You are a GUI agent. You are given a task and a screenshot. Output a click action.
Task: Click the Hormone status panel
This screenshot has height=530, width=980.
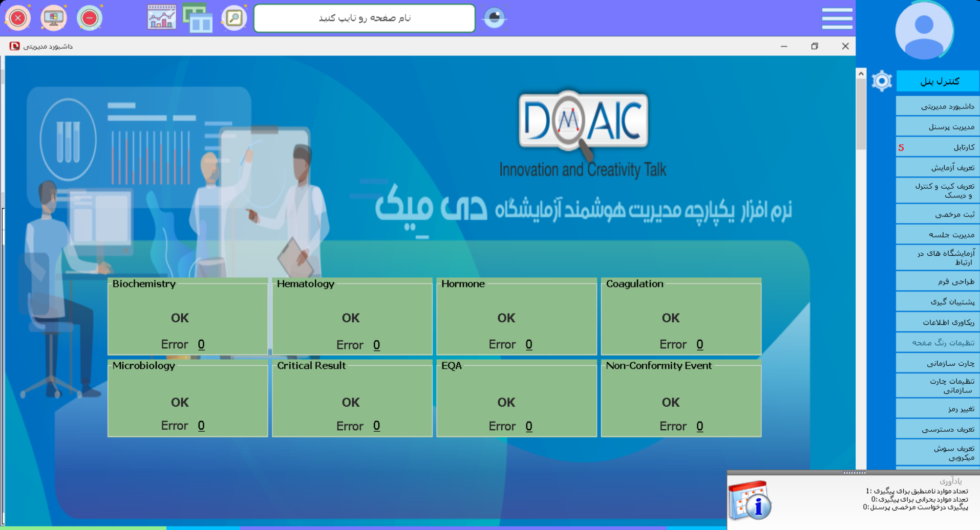[x=517, y=316]
